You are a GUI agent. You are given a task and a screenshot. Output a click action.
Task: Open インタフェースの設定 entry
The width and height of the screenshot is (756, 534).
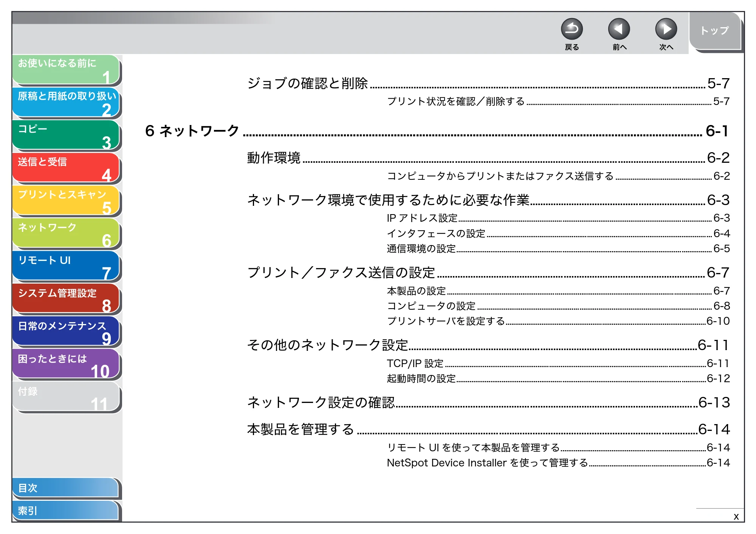(x=558, y=233)
